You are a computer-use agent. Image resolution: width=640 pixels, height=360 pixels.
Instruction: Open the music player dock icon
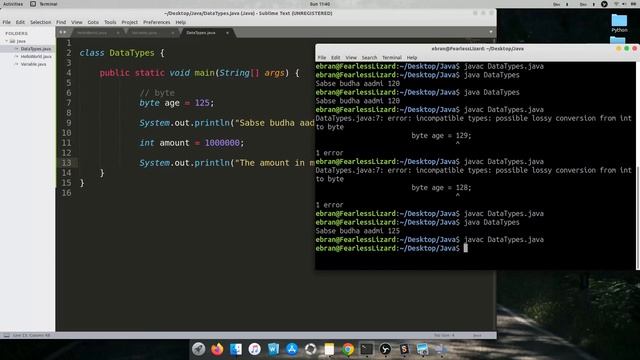click(254, 349)
